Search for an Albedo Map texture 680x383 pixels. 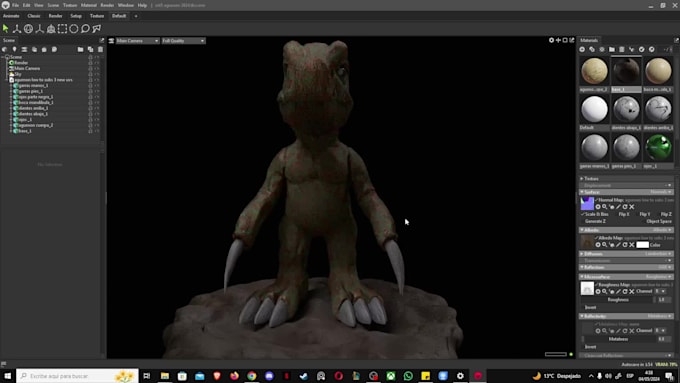pyautogui.click(x=605, y=245)
